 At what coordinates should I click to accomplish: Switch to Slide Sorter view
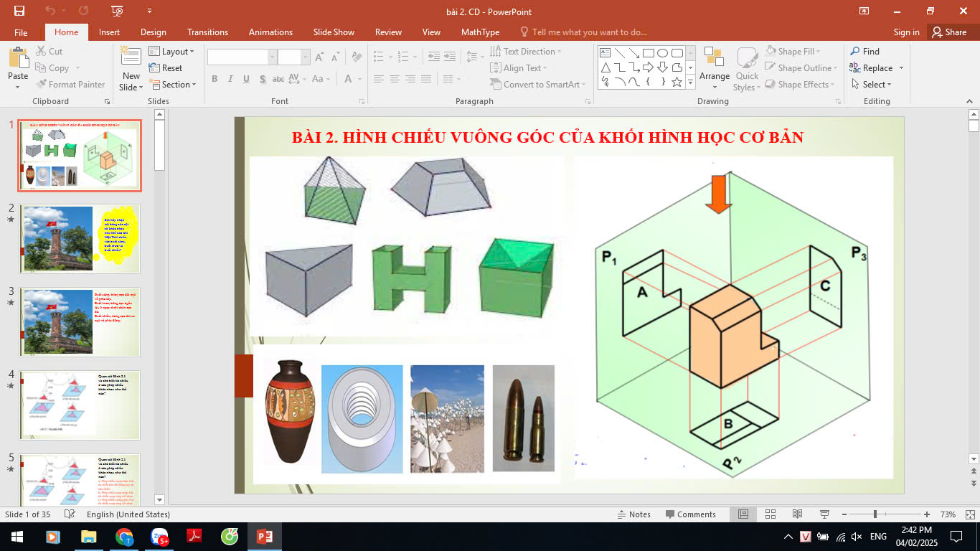click(770, 514)
